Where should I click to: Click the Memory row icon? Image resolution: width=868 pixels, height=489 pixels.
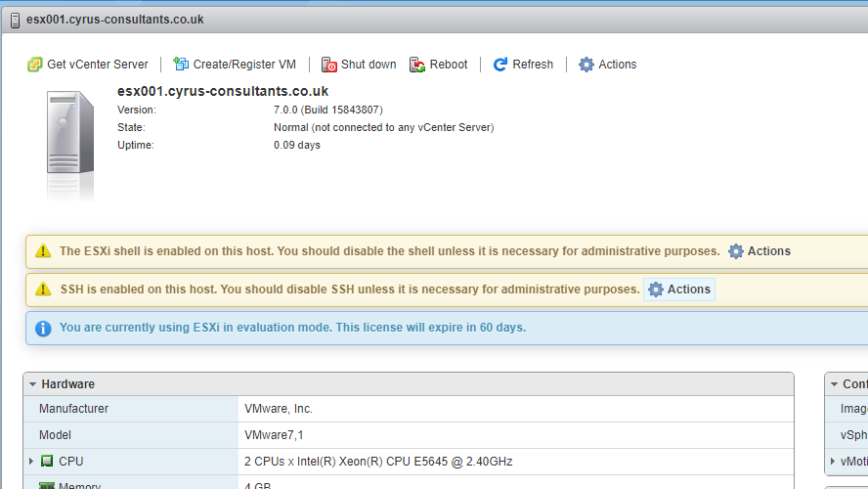(x=47, y=486)
